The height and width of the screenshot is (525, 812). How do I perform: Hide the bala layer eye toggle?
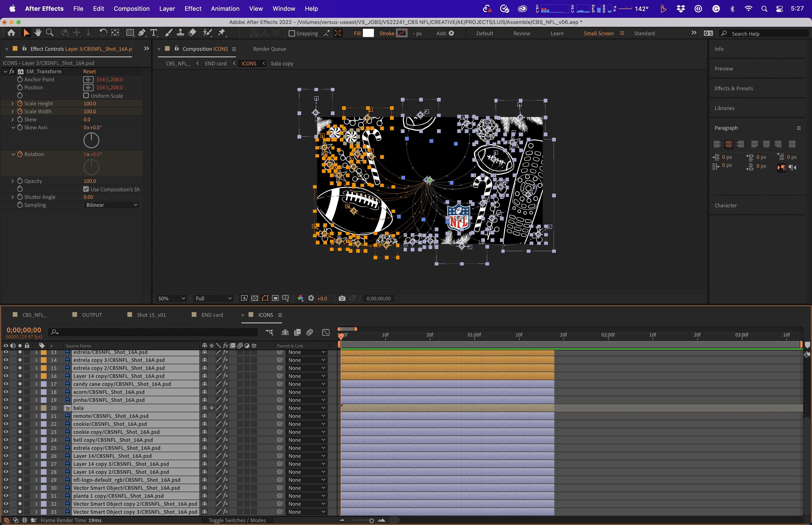(x=6, y=408)
